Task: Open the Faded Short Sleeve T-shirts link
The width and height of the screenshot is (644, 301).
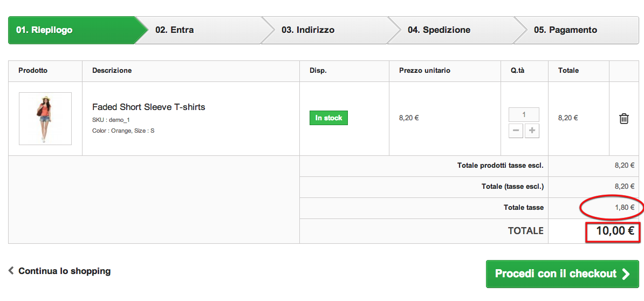Action: point(148,107)
